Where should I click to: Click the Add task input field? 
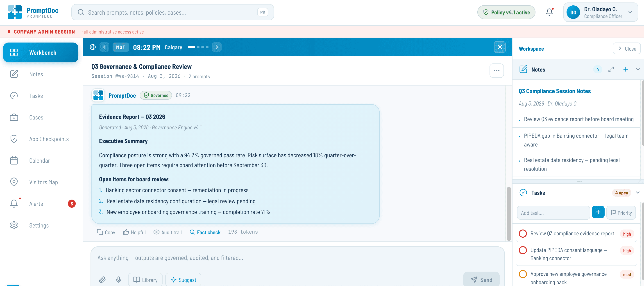[553, 213]
